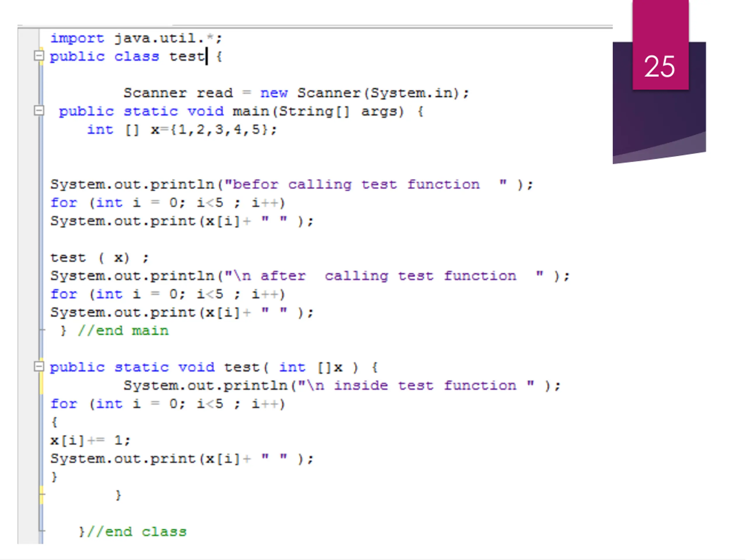This screenshot has width=747, height=560.
Task: Click the 'public class test' declaration text
Action: (x=136, y=56)
